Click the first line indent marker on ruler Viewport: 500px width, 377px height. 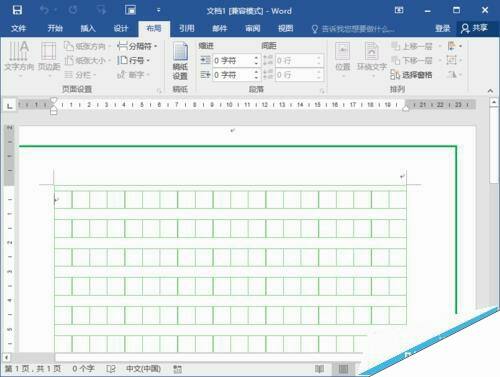click(54, 100)
